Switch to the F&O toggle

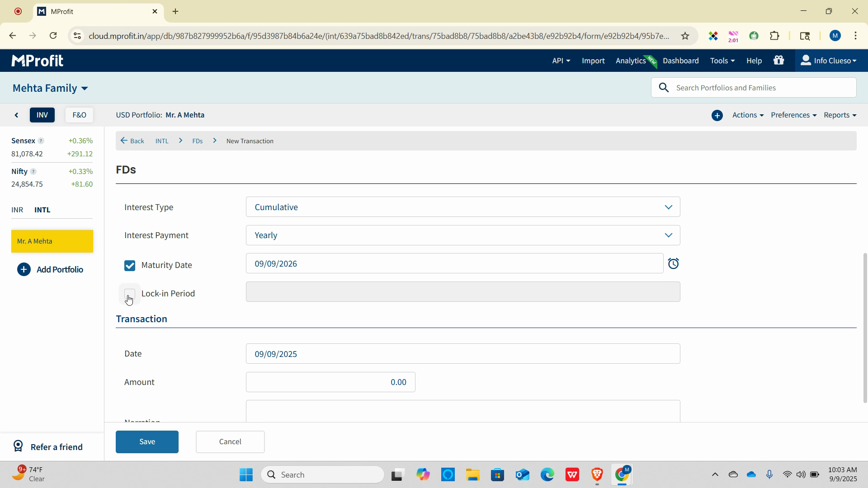coord(79,115)
